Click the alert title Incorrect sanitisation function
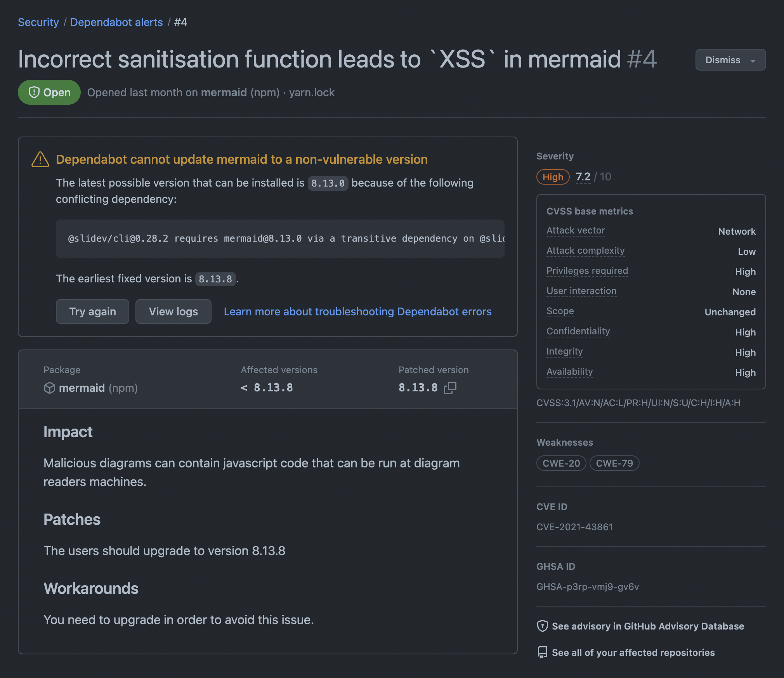This screenshot has width=784, height=678. click(x=337, y=59)
